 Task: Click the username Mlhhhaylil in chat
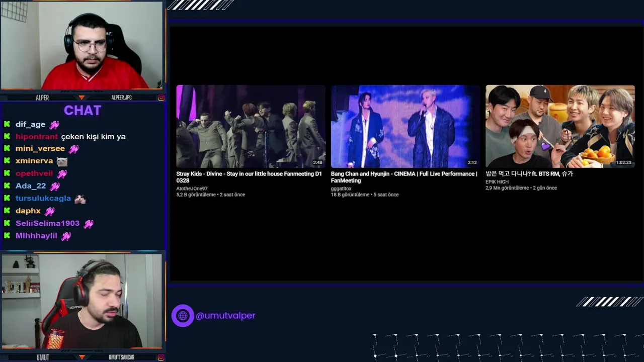[36, 235]
